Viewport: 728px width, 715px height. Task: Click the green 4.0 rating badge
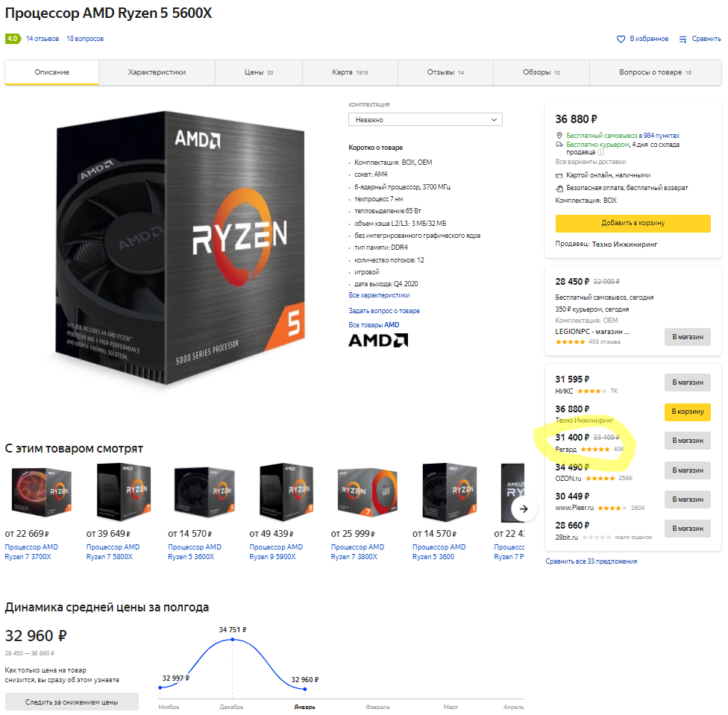[13, 39]
